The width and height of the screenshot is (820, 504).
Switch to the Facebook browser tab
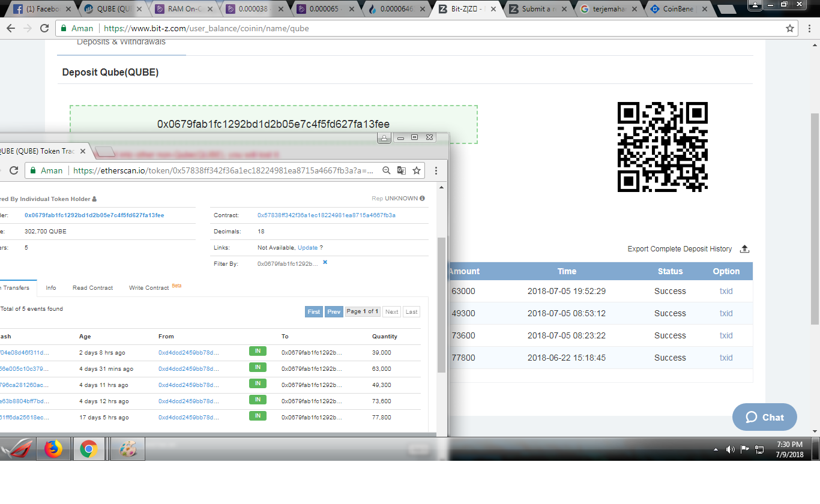pyautogui.click(x=41, y=9)
